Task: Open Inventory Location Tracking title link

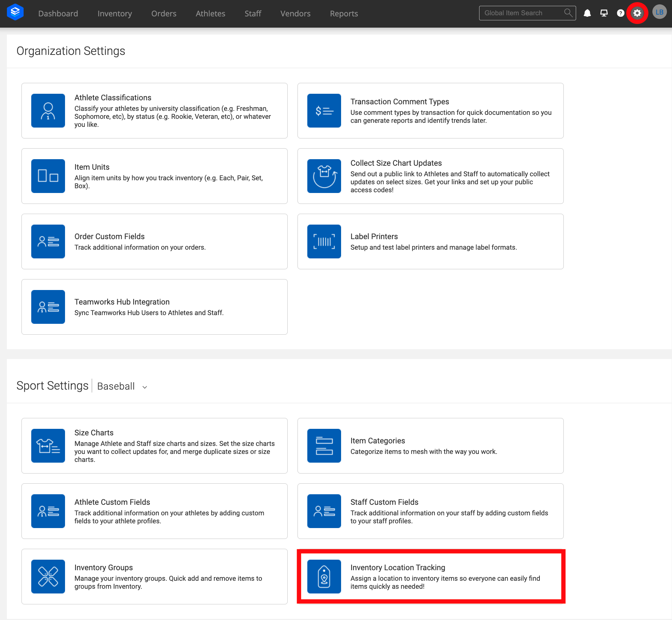Action: click(x=398, y=567)
